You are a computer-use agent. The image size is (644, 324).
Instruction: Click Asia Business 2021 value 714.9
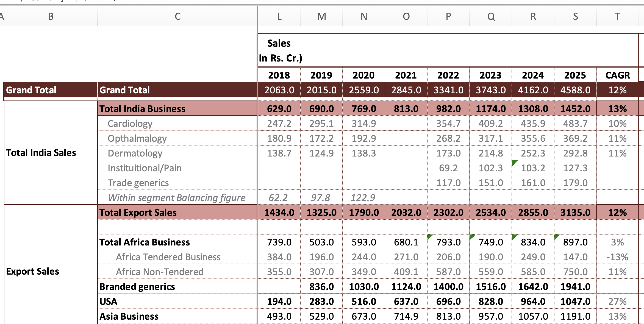coord(406,316)
